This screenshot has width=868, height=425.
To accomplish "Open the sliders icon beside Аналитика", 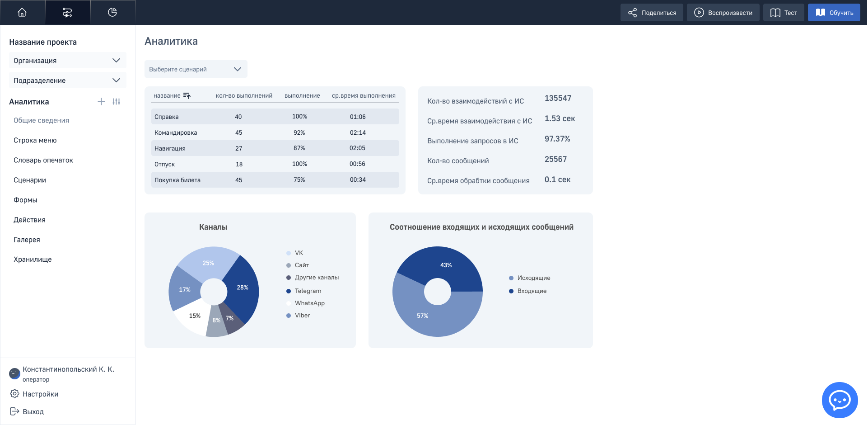I will tap(117, 102).
